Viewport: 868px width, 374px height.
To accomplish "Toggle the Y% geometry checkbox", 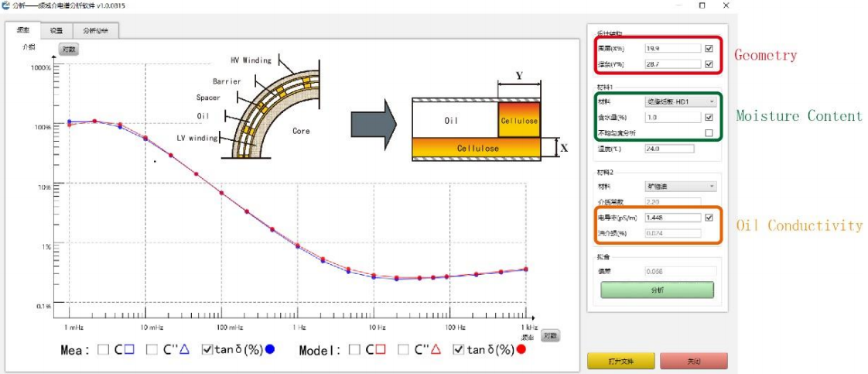I will [709, 64].
